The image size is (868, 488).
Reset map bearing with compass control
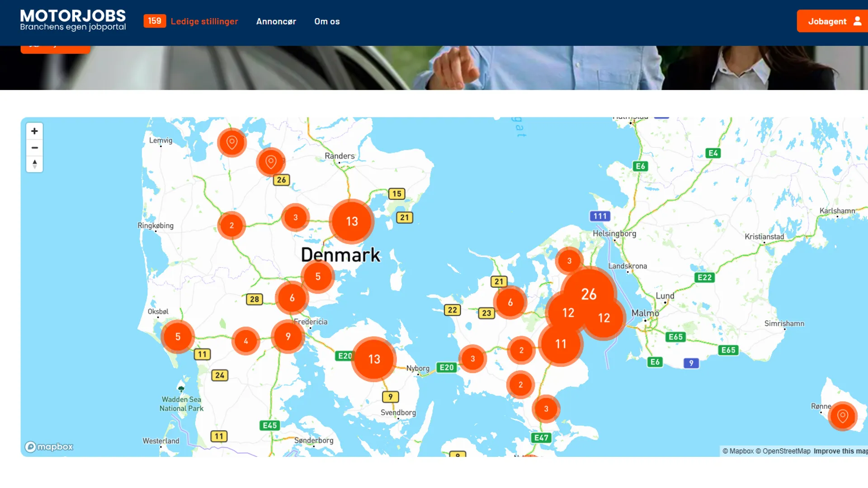tap(34, 164)
